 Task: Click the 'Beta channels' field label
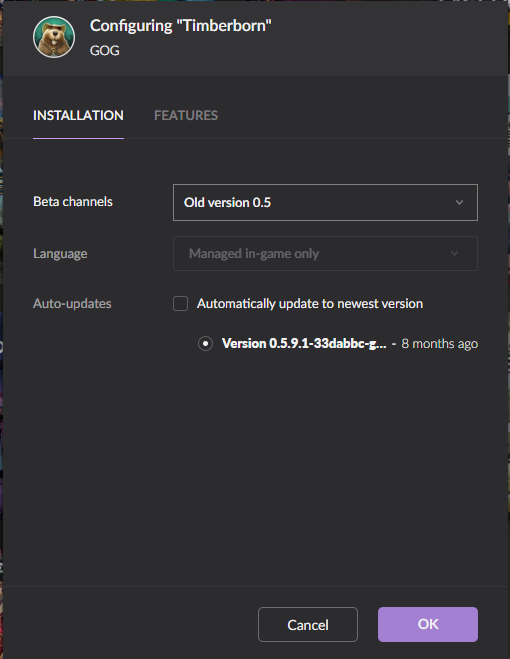pos(73,202)
